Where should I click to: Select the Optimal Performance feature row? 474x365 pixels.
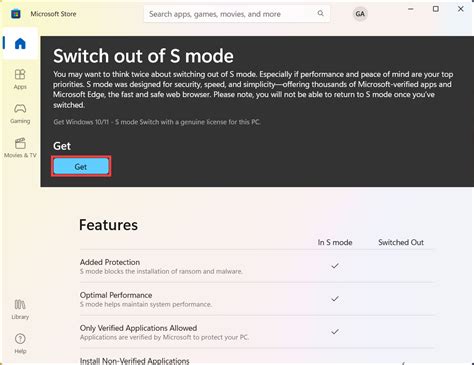click(x=257, y=299)
